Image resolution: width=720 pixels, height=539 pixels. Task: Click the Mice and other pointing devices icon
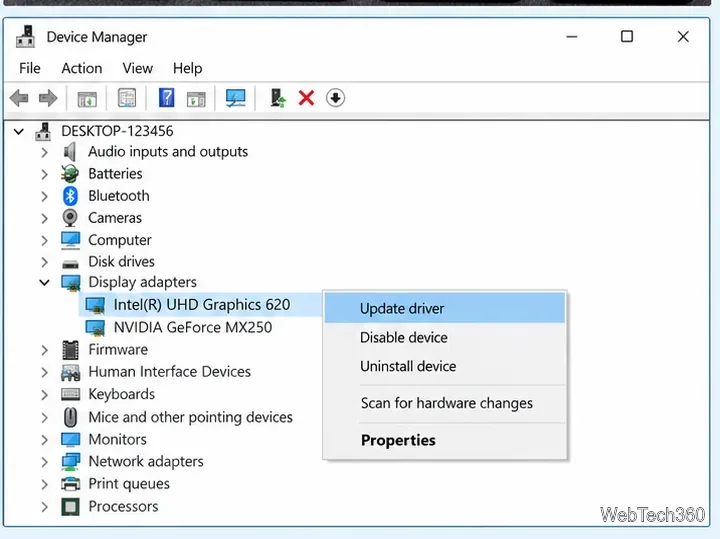(x=70, y=417)
